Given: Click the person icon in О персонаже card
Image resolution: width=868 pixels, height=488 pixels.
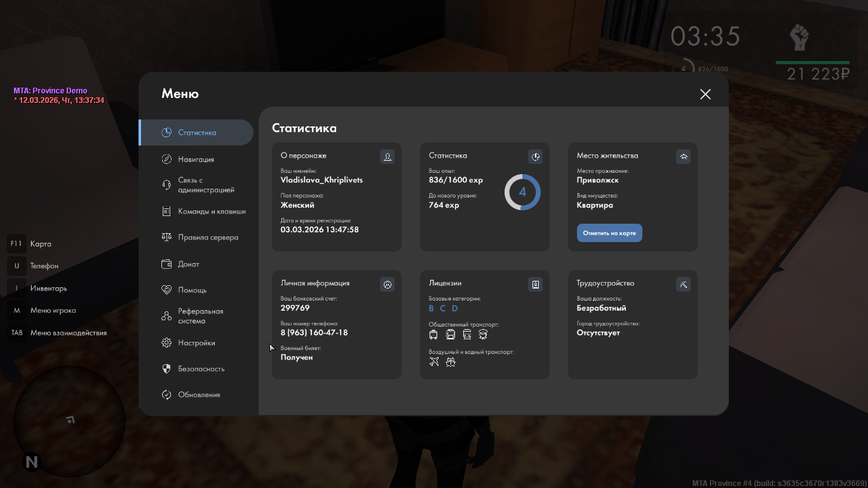Looking at the screenshot, I should (387, 156).
